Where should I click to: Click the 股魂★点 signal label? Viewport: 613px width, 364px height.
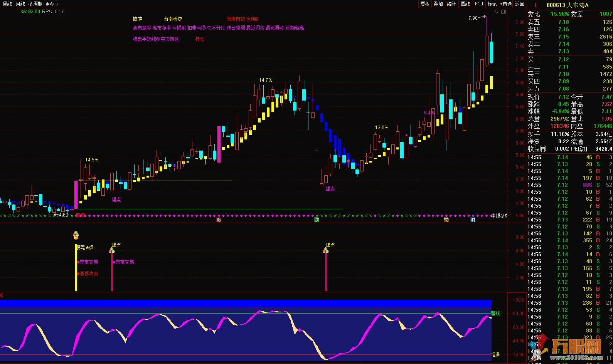[85, 247]
